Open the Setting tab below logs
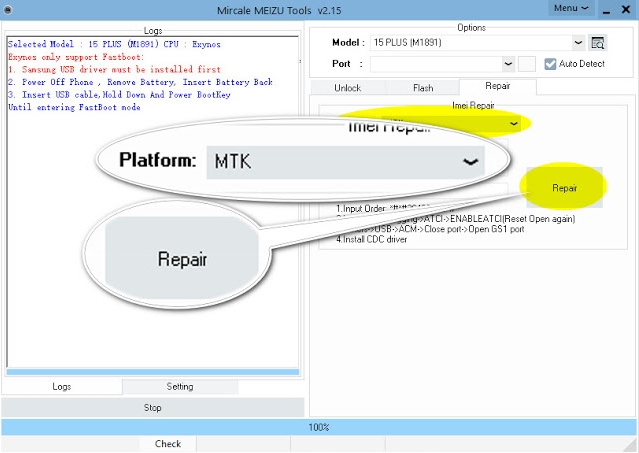 tap(180, 386)
